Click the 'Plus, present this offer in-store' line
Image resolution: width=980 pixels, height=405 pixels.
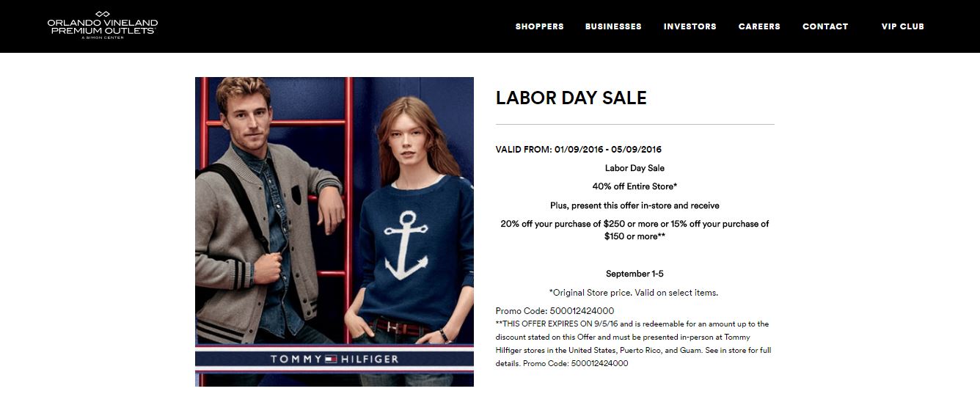point(635,205)
